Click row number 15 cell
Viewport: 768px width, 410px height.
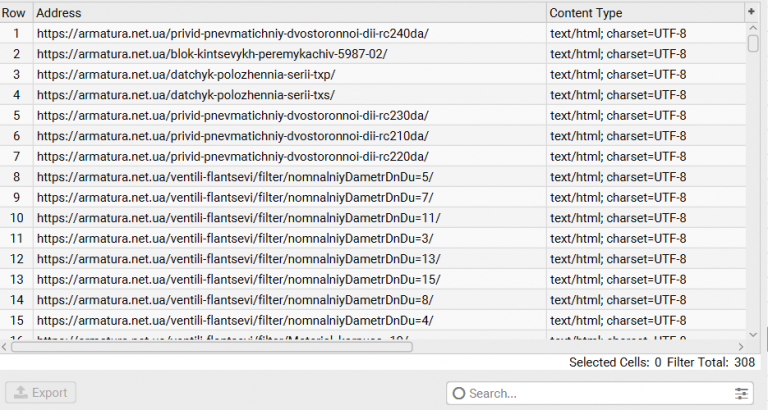coord(16,320)
